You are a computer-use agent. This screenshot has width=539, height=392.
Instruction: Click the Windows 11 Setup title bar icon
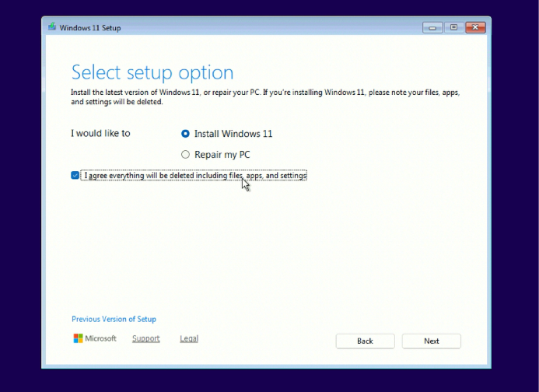click(52, 26)
